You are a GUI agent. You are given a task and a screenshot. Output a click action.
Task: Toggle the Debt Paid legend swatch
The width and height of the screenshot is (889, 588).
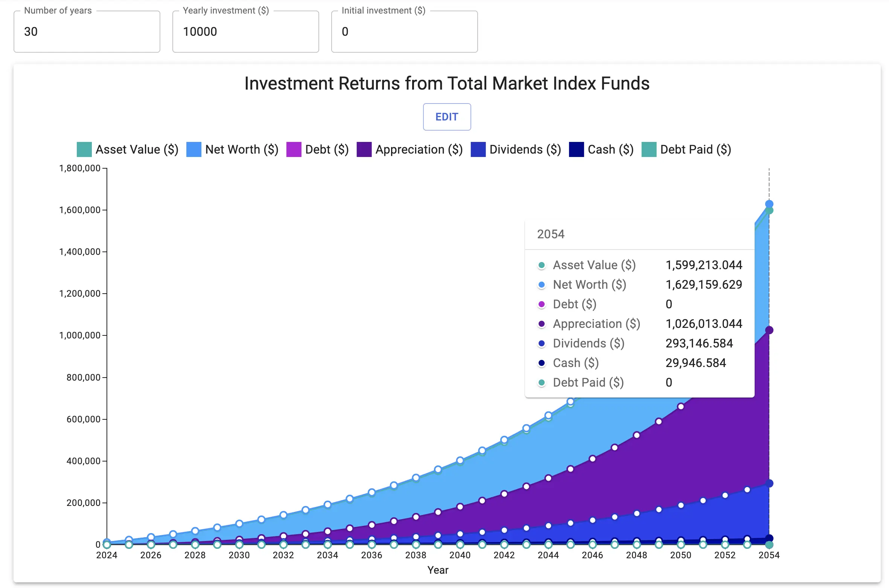click(649, 149)
